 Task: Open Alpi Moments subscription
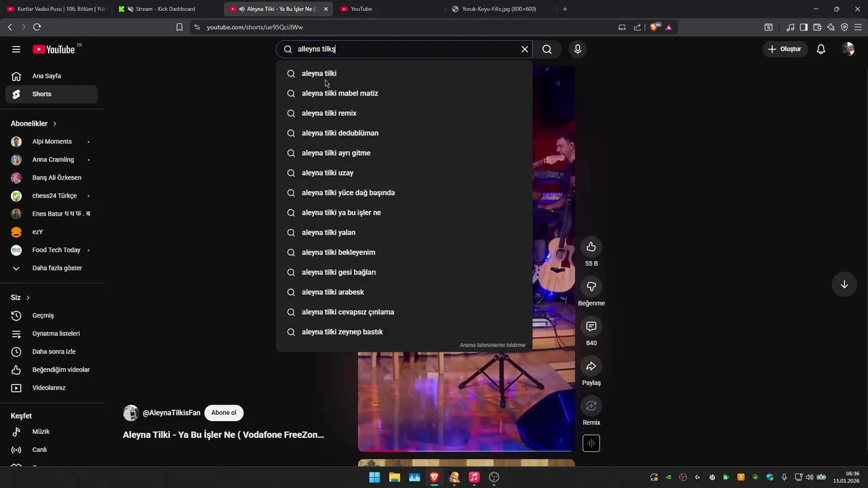[52, 142]
